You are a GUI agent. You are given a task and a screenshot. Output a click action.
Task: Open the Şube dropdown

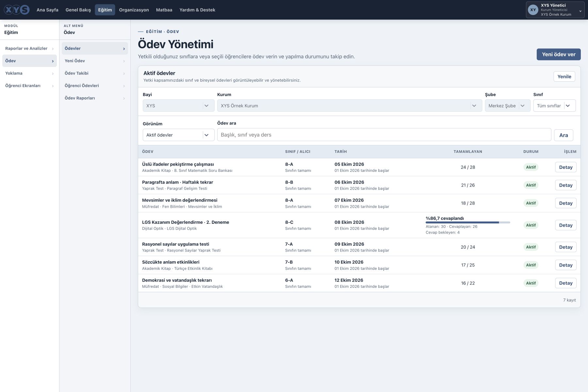point(508,106)
